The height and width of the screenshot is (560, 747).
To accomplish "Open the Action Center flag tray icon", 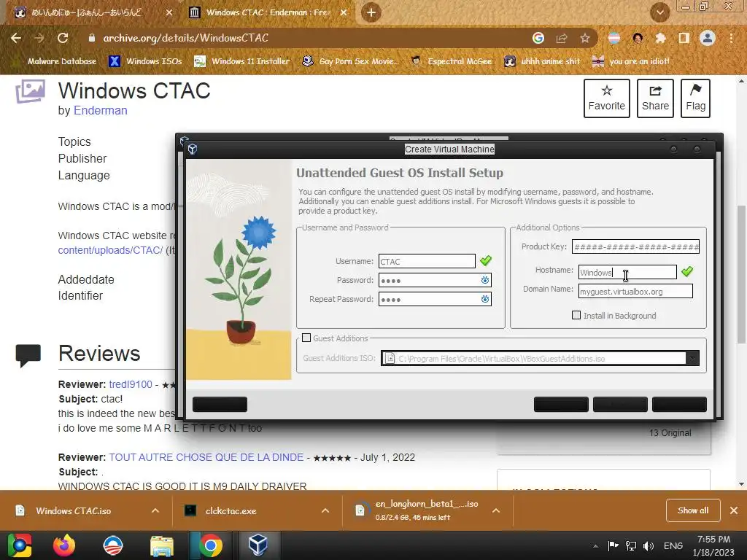I will tap(613, 546).
